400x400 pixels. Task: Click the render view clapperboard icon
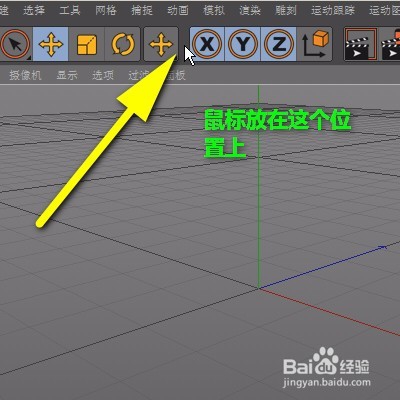pyautogui.click(x=361, y=44)
